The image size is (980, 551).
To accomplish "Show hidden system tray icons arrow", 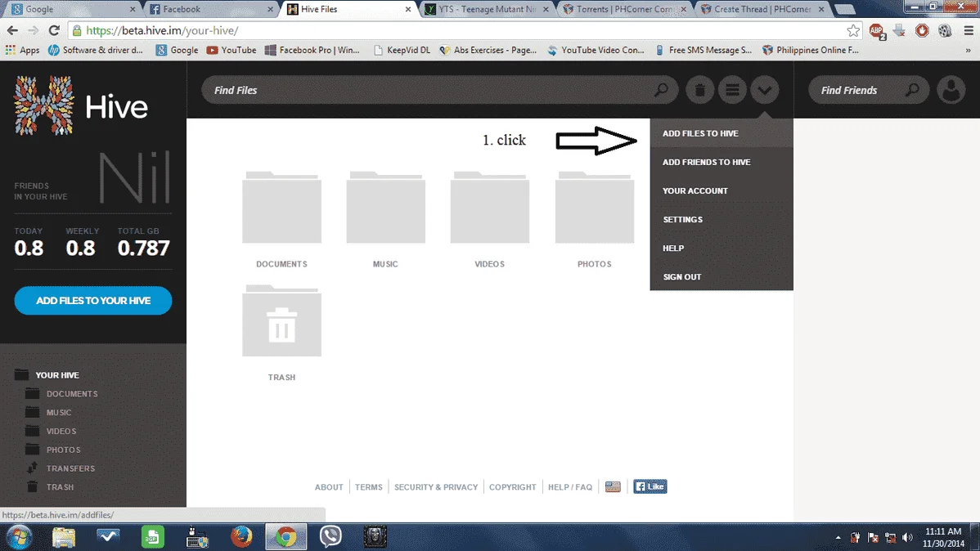I will point(838,537).
